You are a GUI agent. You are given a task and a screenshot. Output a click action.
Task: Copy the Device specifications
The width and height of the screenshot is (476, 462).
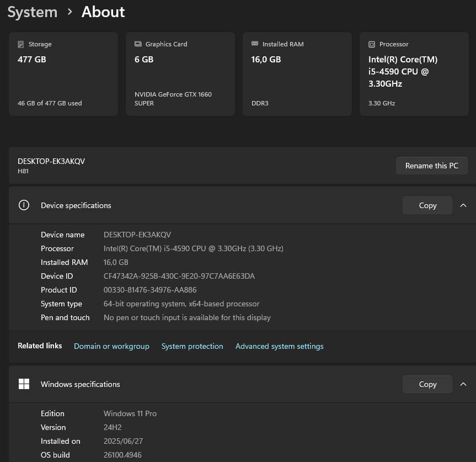(427, 205)
